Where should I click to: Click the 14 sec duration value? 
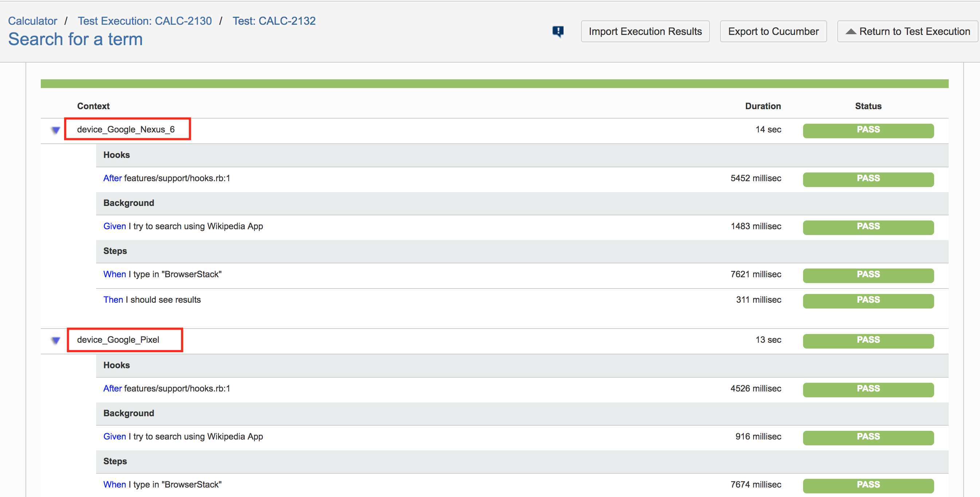[x=768, y=129]
